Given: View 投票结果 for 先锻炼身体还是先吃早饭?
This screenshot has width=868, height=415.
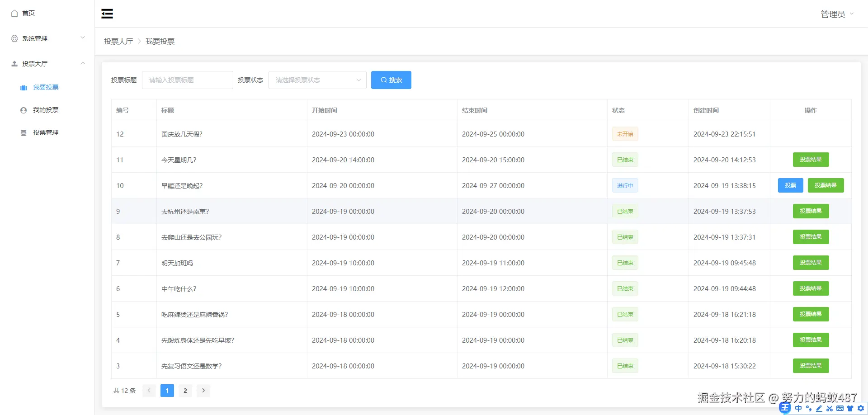Looking at the screenshot, I should click(811, 340).
